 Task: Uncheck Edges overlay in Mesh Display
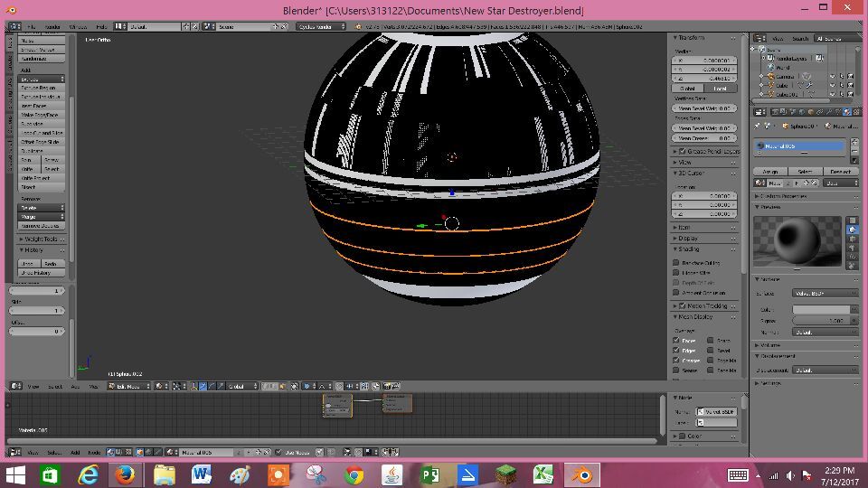pyautogui.click(x=676, y=351)
